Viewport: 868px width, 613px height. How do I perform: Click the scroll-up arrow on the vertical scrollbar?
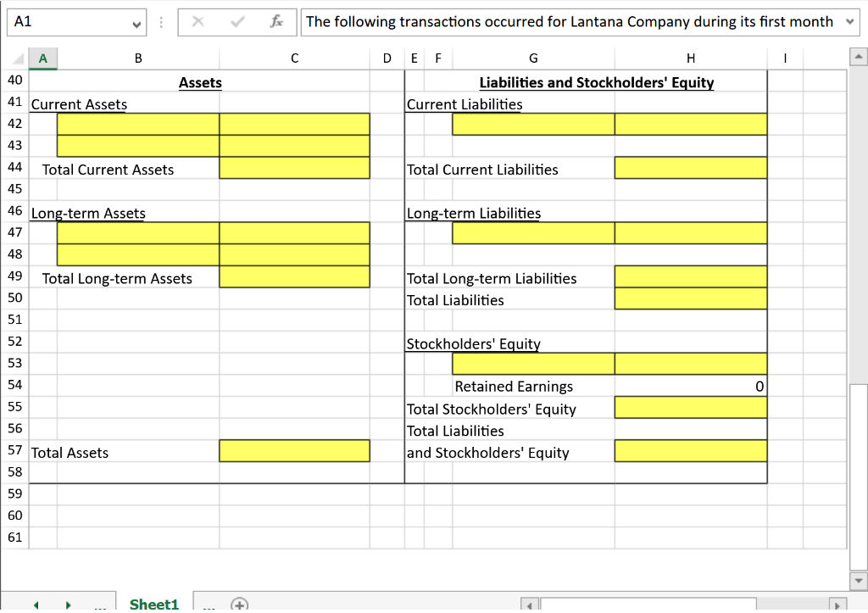click(x=858, y=58)
